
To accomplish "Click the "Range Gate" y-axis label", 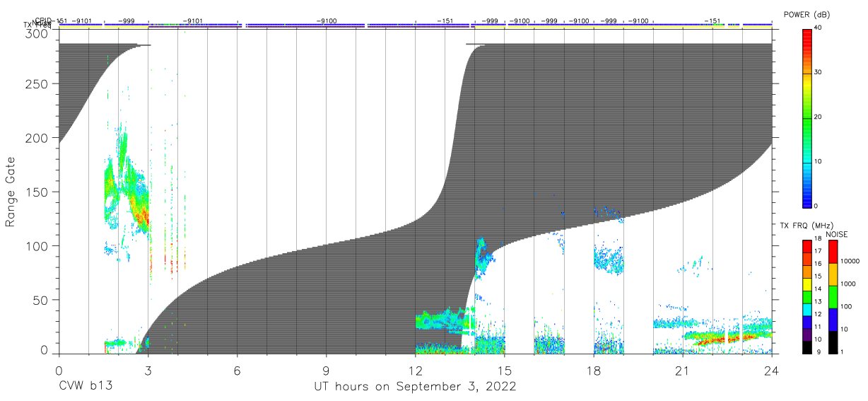I will (x=11, y=192).
